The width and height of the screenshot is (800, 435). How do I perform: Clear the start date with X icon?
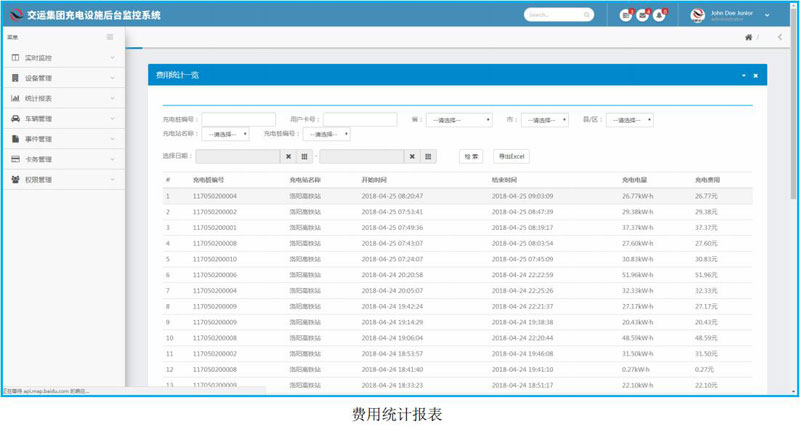coord(288,156)
